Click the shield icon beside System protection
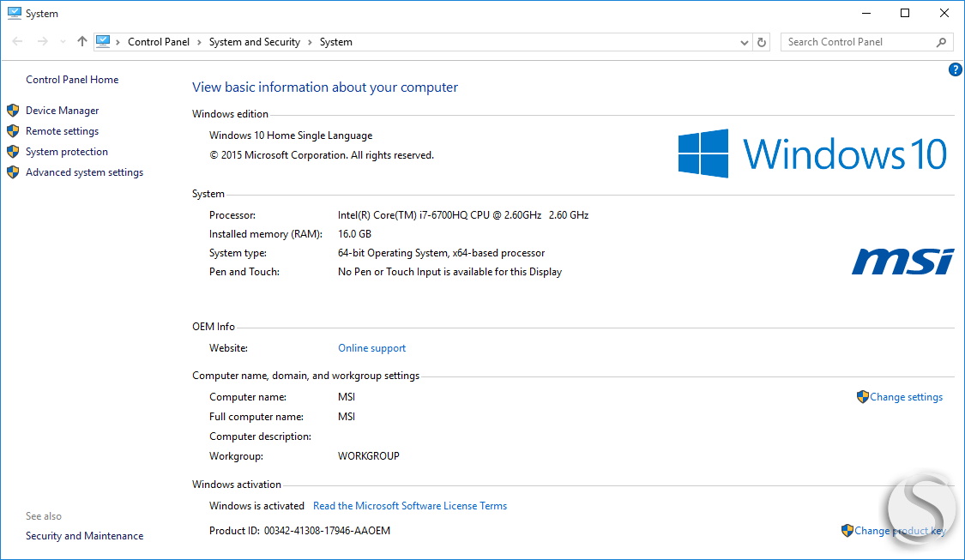Image resolution: width=965 pixels, height=560 pixels. point(13,152)
